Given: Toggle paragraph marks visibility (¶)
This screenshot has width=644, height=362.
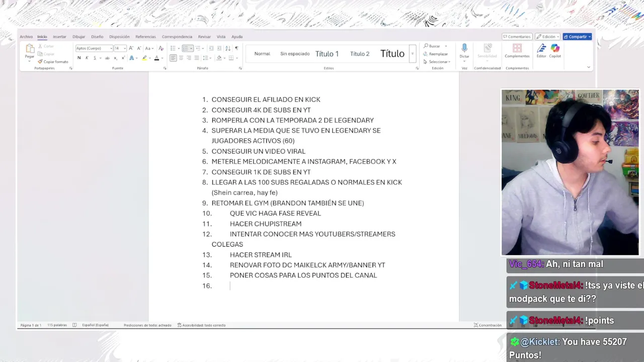Looking at the screenshot, I should pyautogui.click(x=236, y=48).
